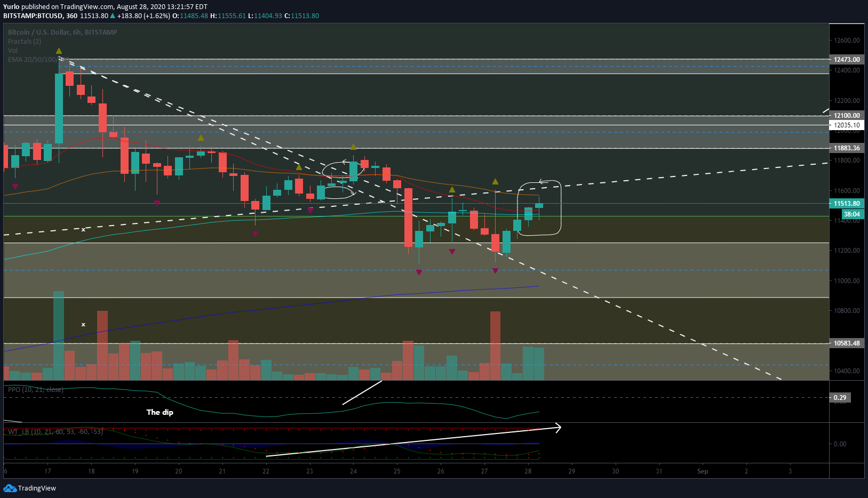Click the header low value L:11404.93
The width and height of the screenshot is (868, 498).
265,16
